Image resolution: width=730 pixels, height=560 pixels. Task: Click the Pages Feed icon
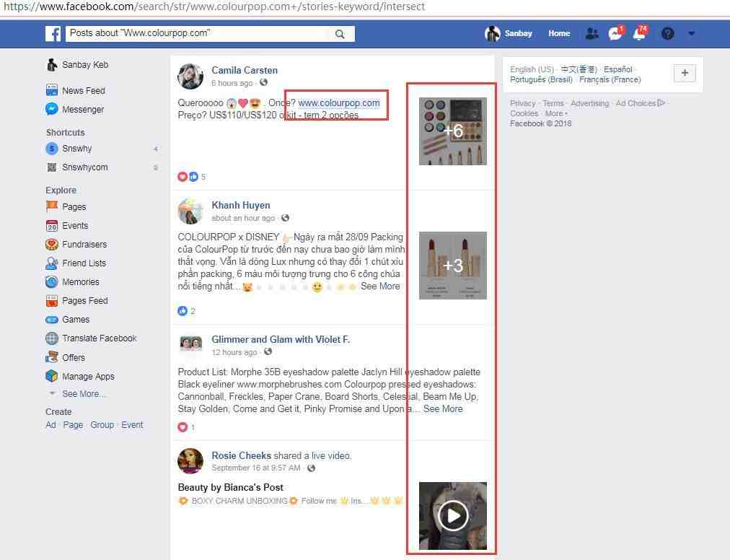[52, 300]
